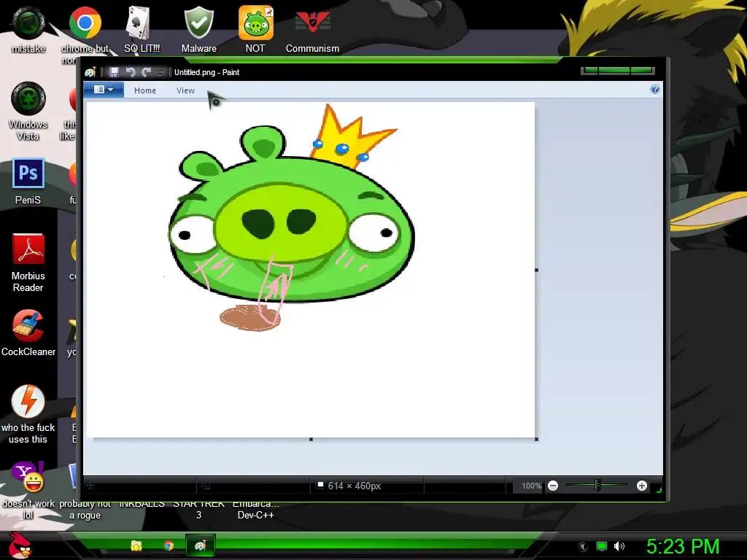Save the drawing with the floppy icon
The image size is (747, 560).
pyautogui.click(x=114, y=72)
